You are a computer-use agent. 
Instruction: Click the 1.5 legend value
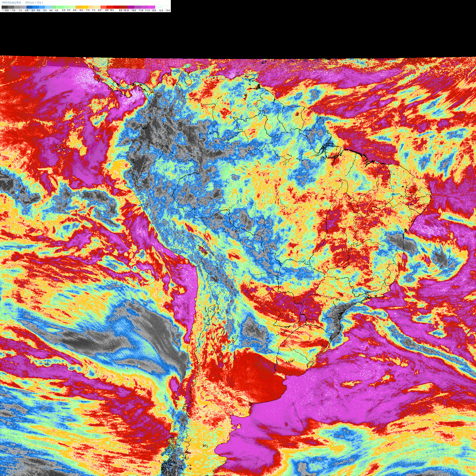coord(20,10)
